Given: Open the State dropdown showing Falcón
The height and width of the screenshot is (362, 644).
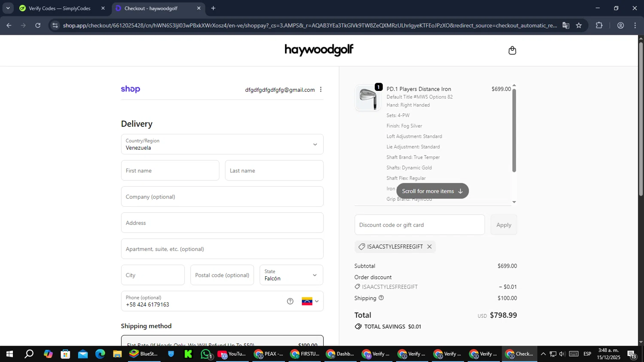Looking at the screenshot, I should coord(291,275).
